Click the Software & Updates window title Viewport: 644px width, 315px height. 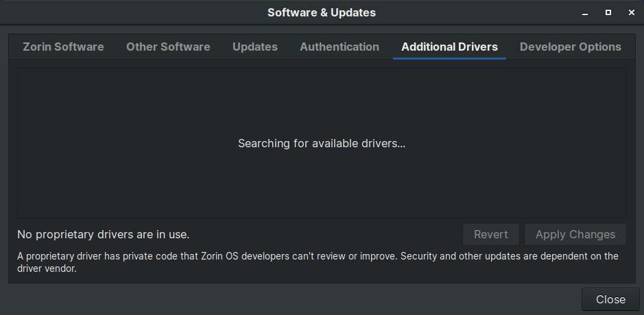tap(322, 13)
